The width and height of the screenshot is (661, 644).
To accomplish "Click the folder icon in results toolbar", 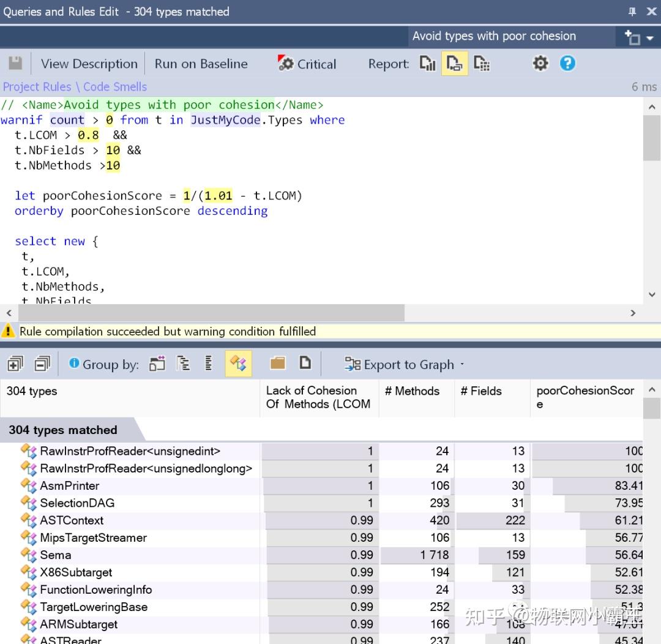I will [278, 364].
